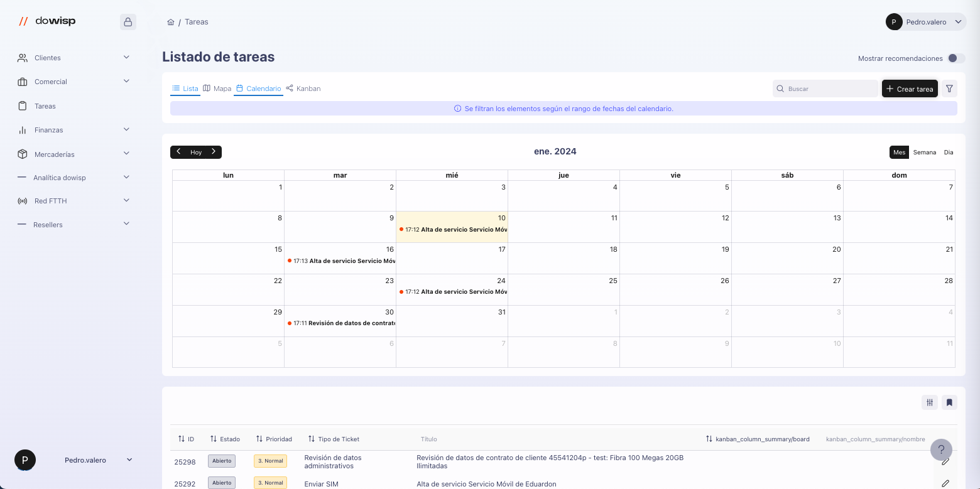The width and height of the screenshot is (980, 489).
Task: Click the column settings sliders icon
Action: [x=930, y=402]
